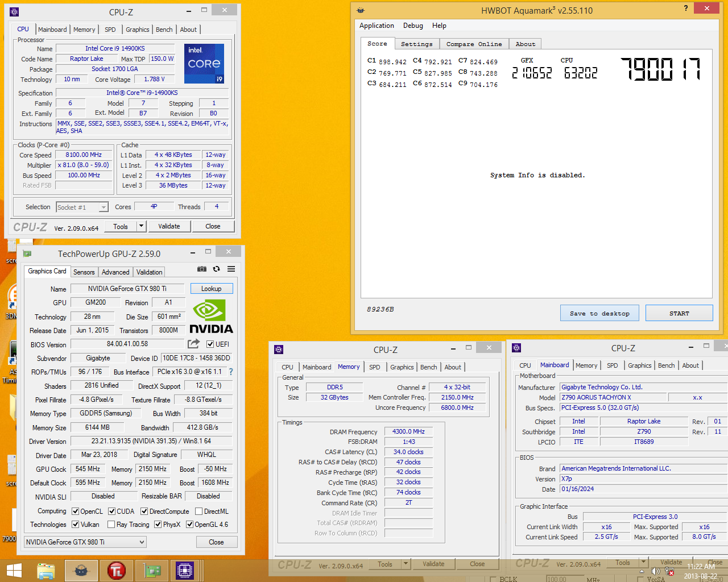Viewport: 728px width, 582px height.
Task: Open the Validation tab in GPU-Z
Action: click(x=150, y=272)
